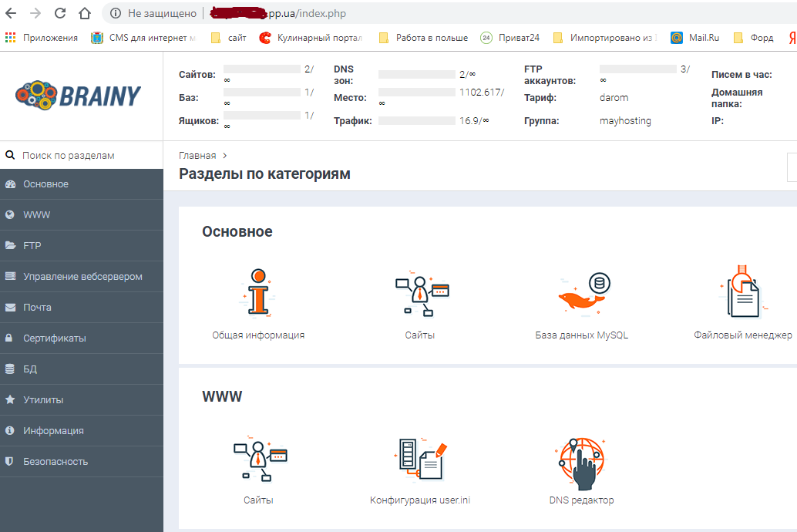
Task: Launch the Файловый менеджер icon
Action: (742, 295)
